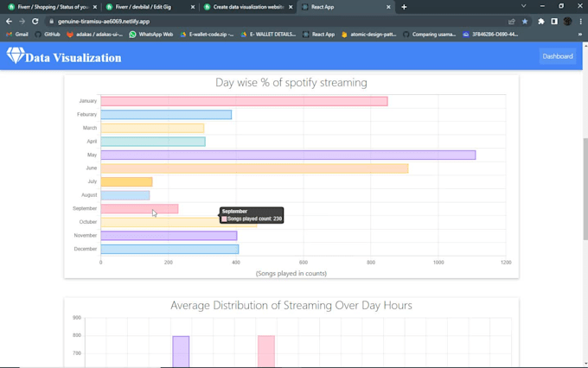Switch to Fiverr devbilal Edit Gig tab
588x368 pixels.
(150, 7)
